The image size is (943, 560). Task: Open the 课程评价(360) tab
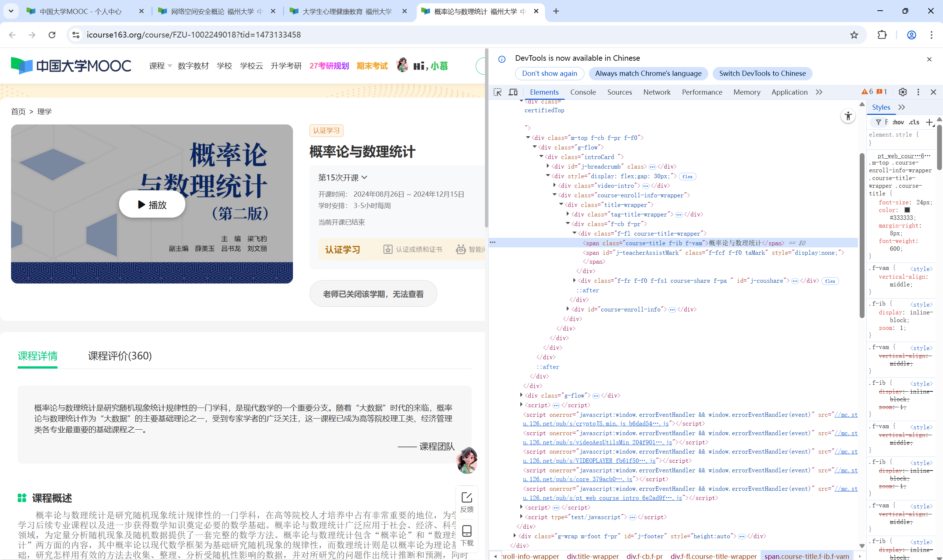tap(120, 356)
